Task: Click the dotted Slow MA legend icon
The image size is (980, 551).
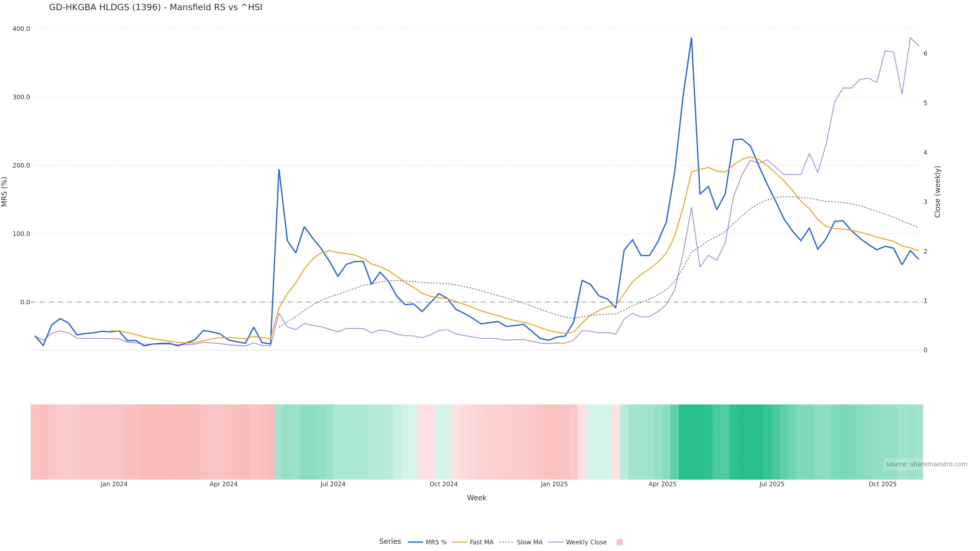Action: (506, 542)
